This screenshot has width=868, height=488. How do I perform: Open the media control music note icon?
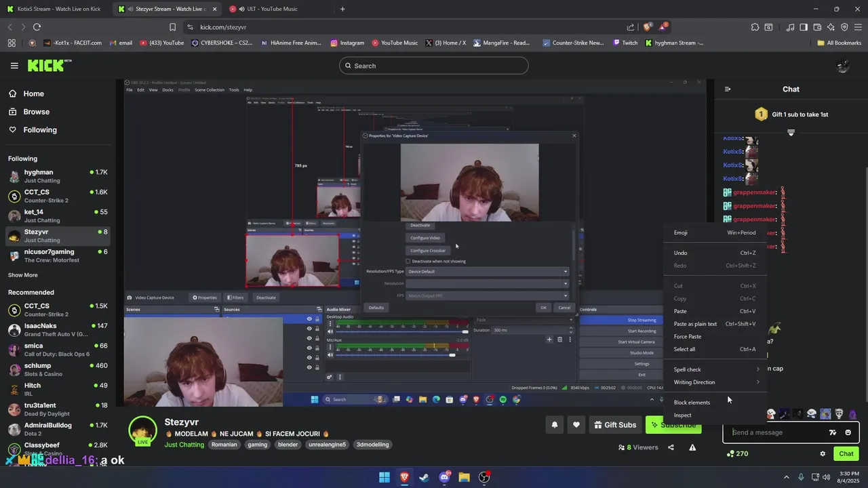[x=790, y=27]
